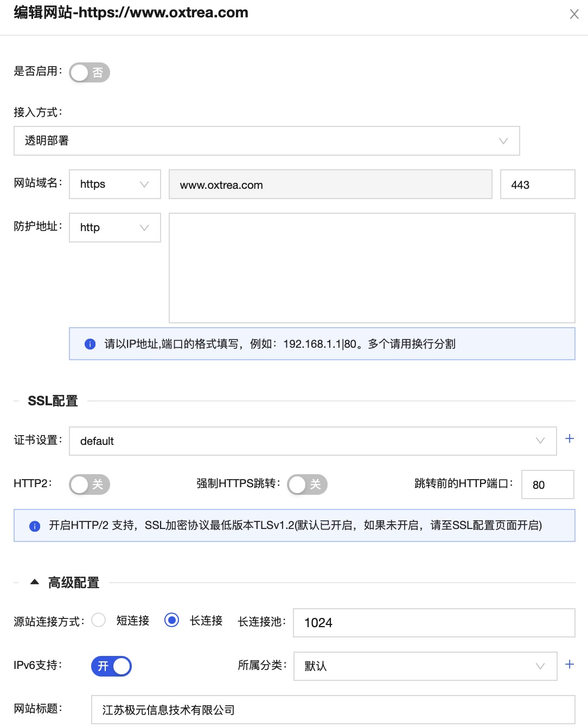
Task: Click the 网站标题 input field
Action: pos(333,710)
